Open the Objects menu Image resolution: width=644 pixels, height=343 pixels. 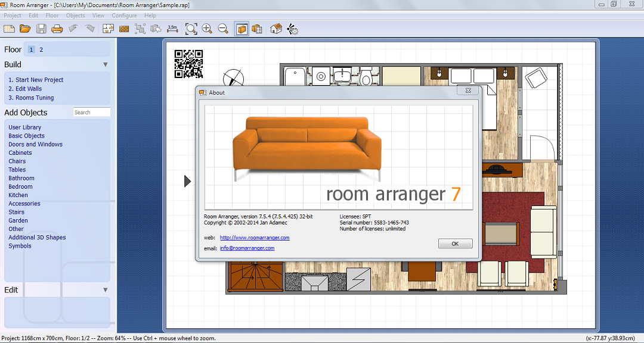[76, 15]
